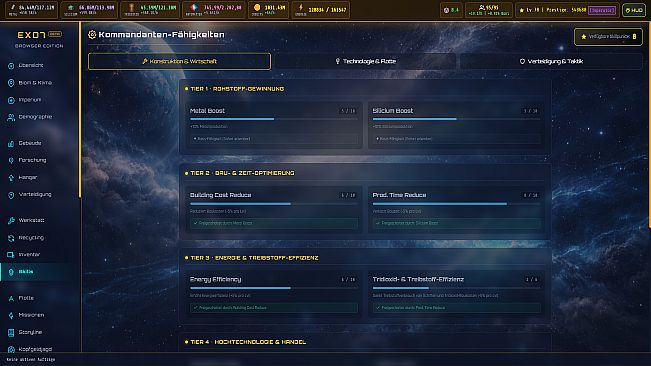Click the Tier 1 Rohstoff-Gewinnung heading
Screen dimensions: 651x366
237,89
